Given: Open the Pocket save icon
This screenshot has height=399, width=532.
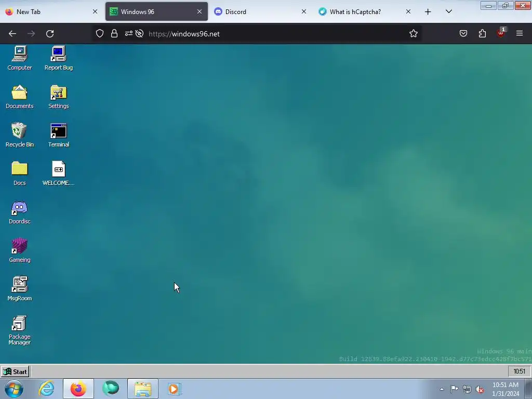Looking at the screenshot, I should (463, 34).
